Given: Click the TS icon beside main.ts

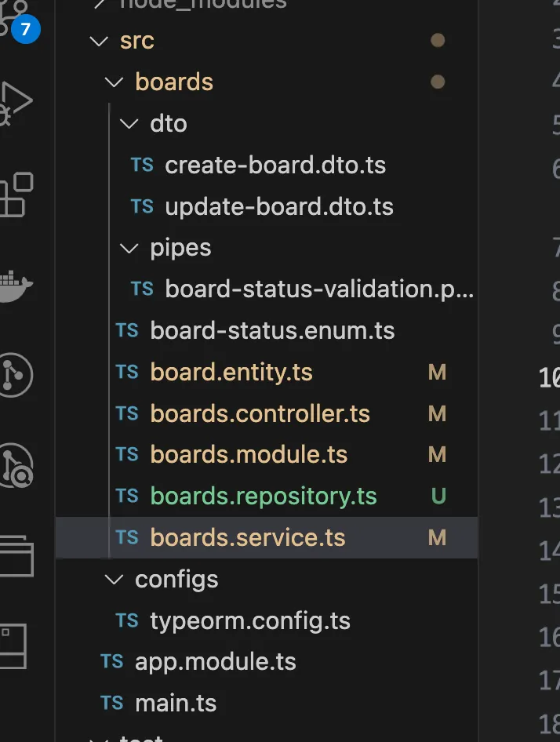Looking at the screenshot, I should [x=112, y=703].
